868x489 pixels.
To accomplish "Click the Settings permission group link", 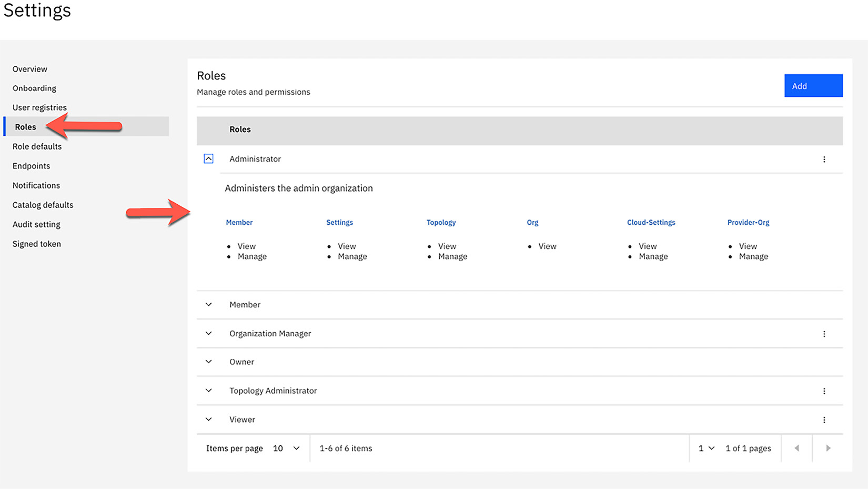I will (339, 222).
